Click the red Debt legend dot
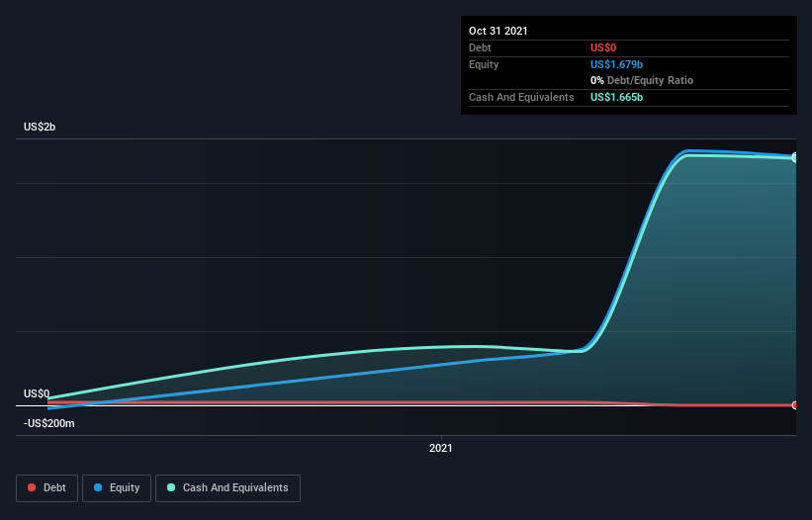Screen dimensions: 812x520 click(32, 487)
